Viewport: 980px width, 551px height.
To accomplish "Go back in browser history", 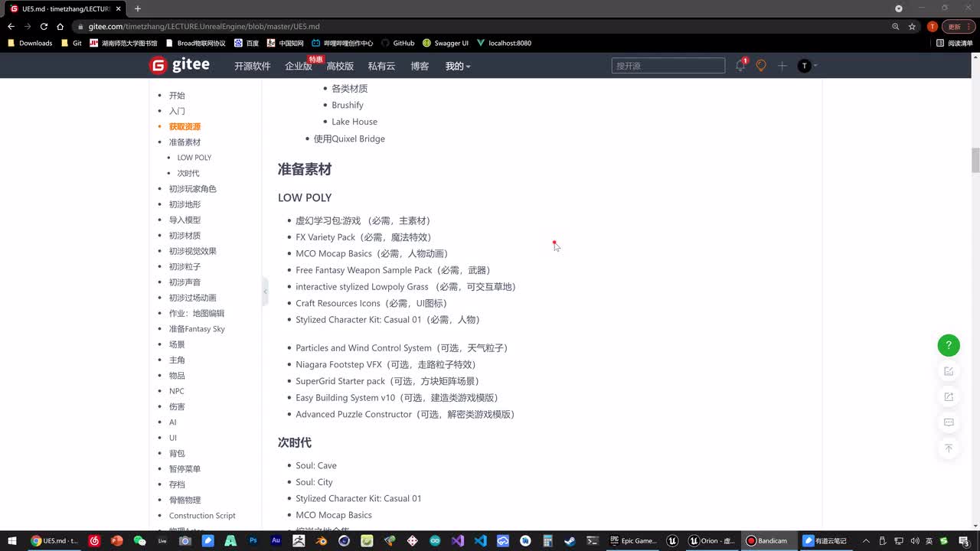I will [11, 26].
